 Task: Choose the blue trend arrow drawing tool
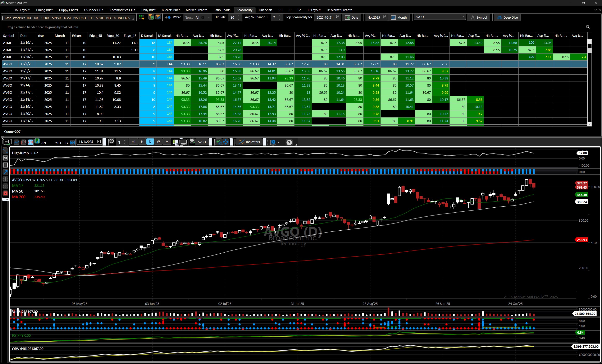tap(5, 172)
